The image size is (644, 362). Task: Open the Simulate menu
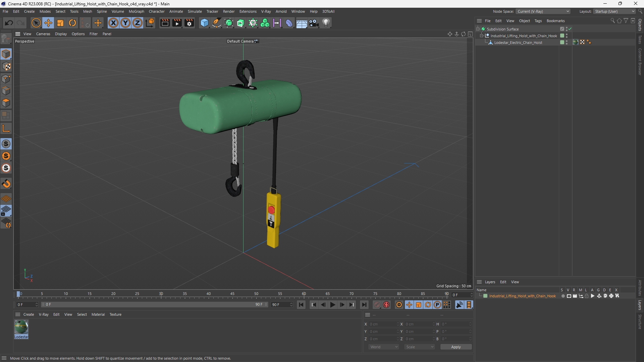(x=195, y=11)
